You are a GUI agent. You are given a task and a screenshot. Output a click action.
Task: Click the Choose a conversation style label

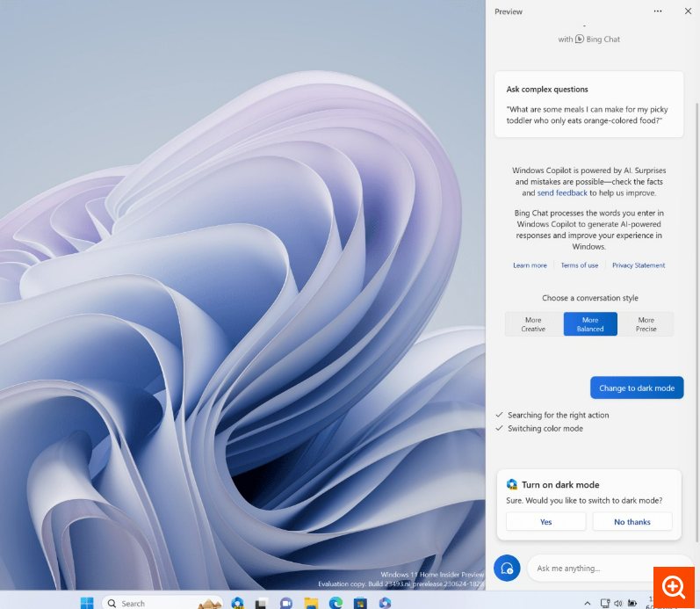[x=589, y=298]
